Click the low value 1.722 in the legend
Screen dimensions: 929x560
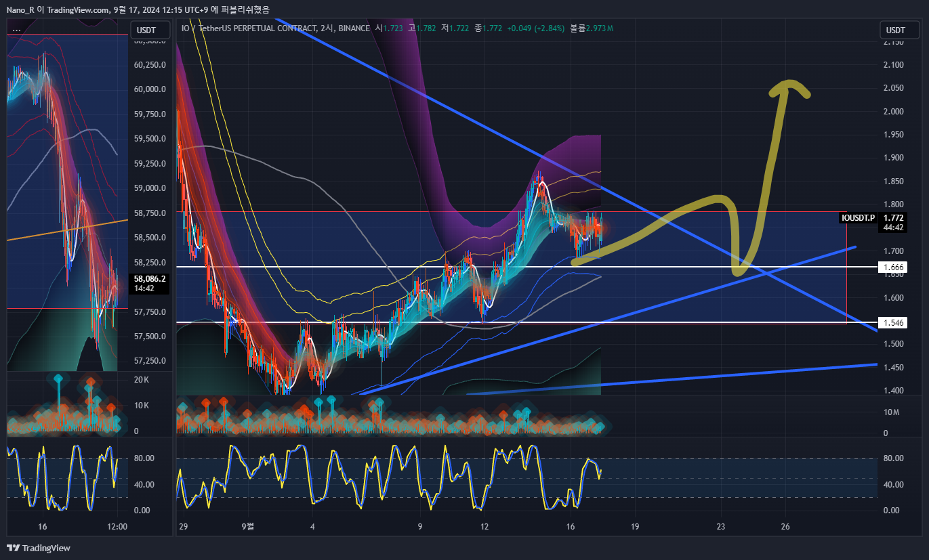[x=458, y=28]
